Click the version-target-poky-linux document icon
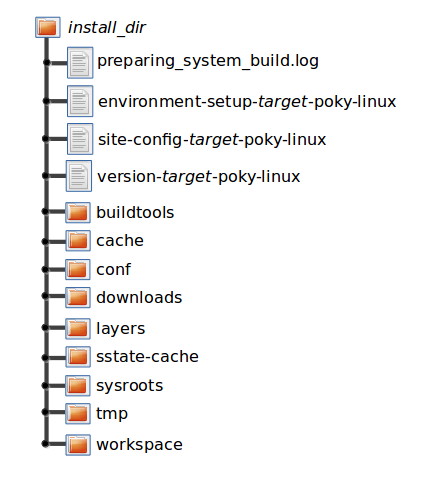The width and height of the screenshot is (434, 489). (79, 176)
